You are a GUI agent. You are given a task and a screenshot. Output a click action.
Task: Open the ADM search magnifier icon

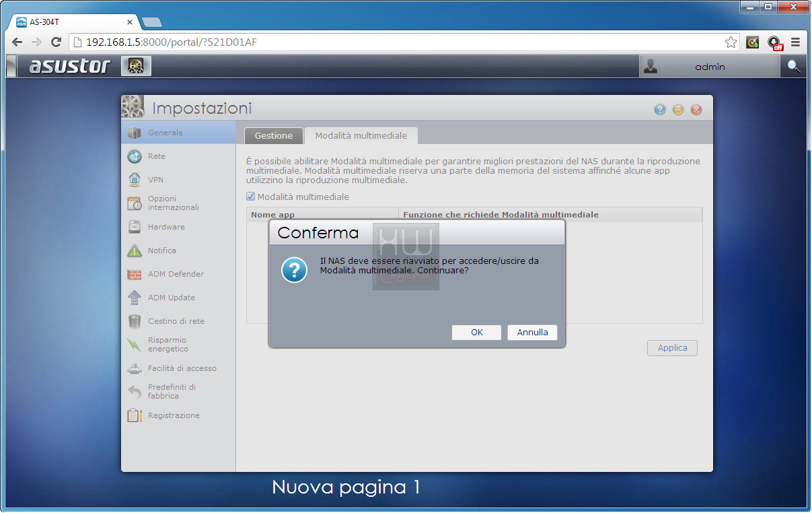794,66
